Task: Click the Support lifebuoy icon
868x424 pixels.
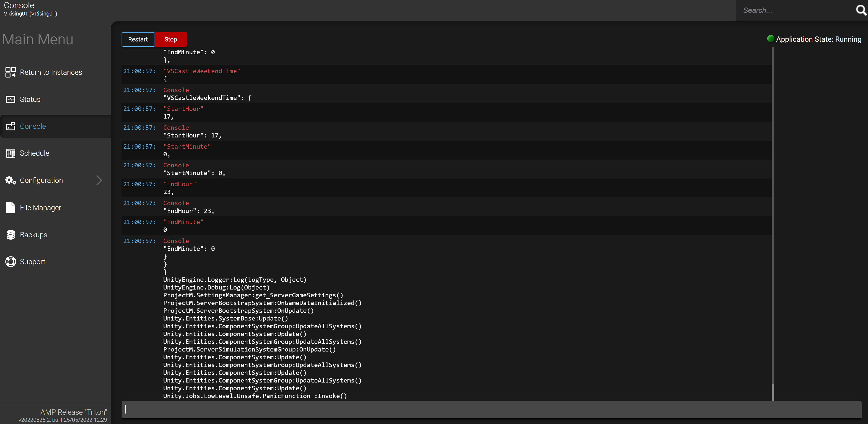Action: pos(10,262)
